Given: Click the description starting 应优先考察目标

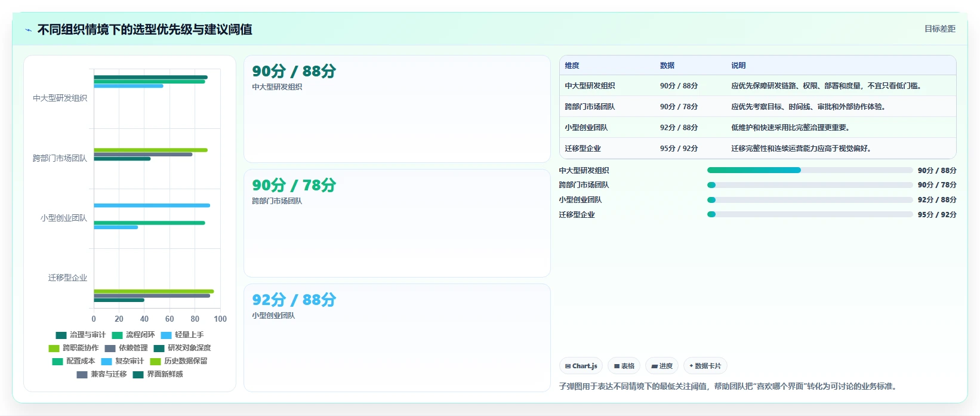Looking at the screenshot, I should (810, 107).
